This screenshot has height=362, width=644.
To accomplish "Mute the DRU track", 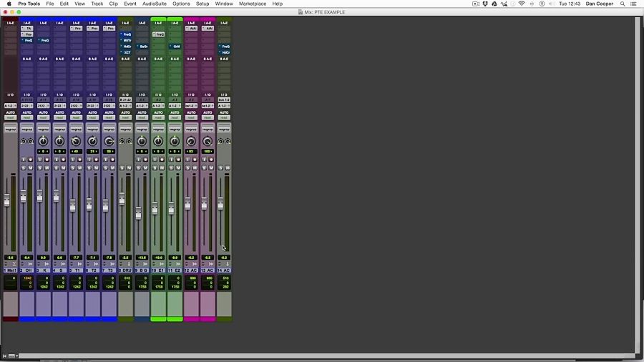I will 129,167.
